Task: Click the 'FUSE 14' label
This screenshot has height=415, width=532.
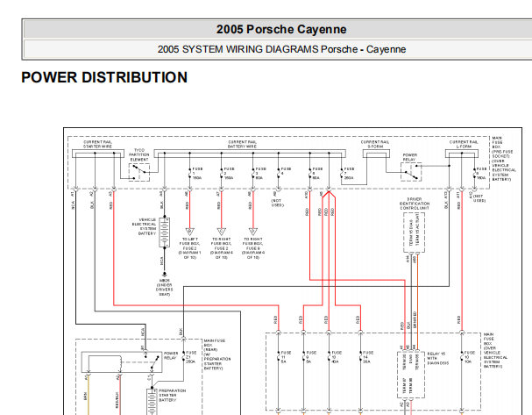Action: point(368,357)
